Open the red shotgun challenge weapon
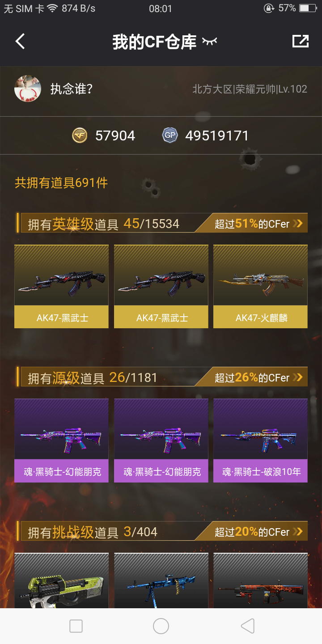Image resolution: width=322 pixels, height=644 pixels. click(260, 580)
